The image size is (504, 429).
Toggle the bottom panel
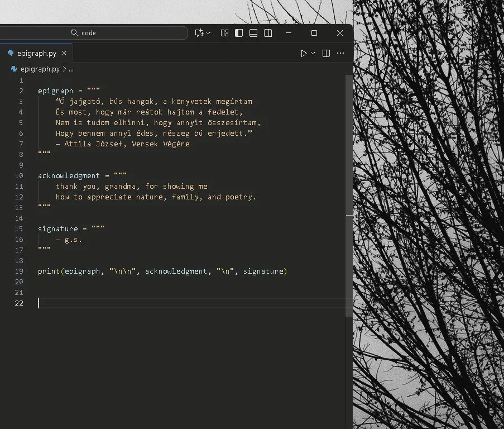253,33
